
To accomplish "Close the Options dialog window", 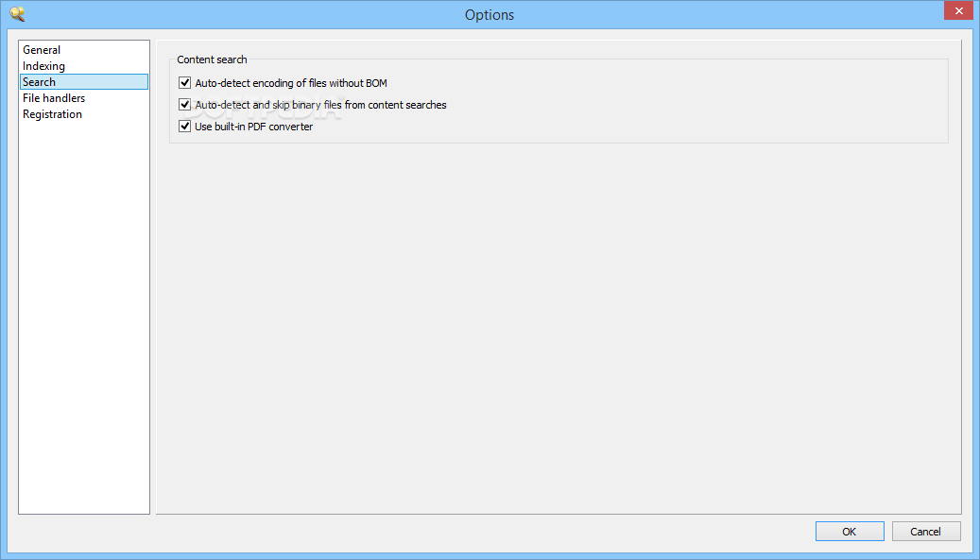I will (958, 10).
